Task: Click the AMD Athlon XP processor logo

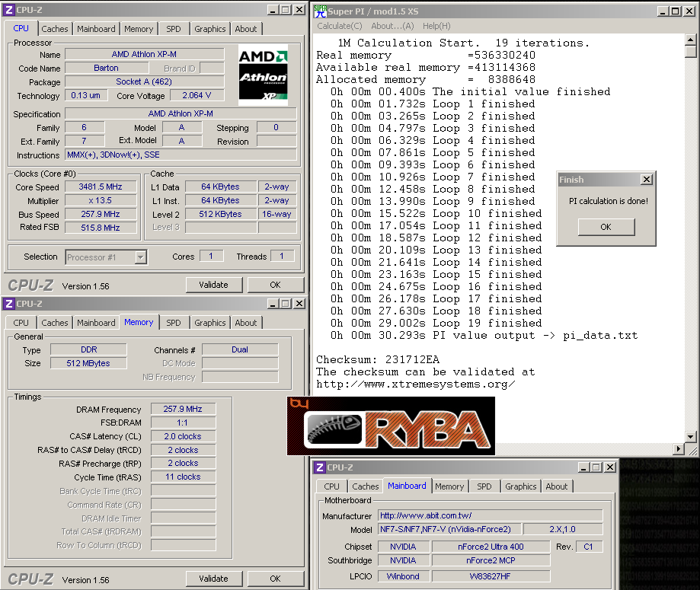Action: [x=263, y=75]
